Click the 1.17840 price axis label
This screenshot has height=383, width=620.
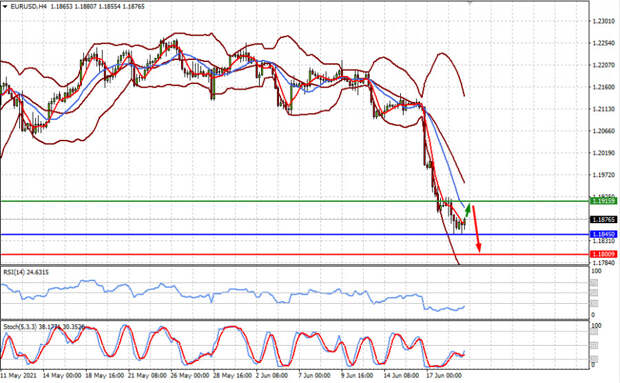(604, 262)
